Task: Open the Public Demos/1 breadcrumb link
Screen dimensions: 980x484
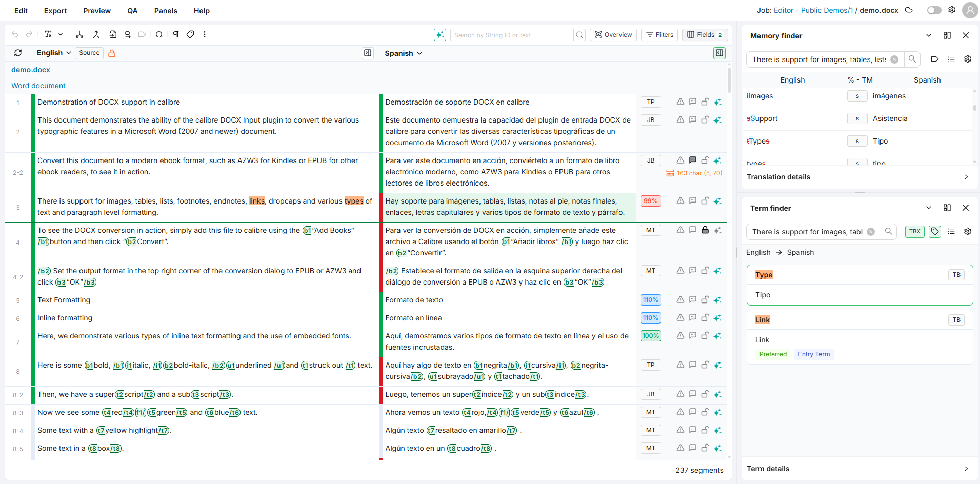Action: click(x=827, y=10)
